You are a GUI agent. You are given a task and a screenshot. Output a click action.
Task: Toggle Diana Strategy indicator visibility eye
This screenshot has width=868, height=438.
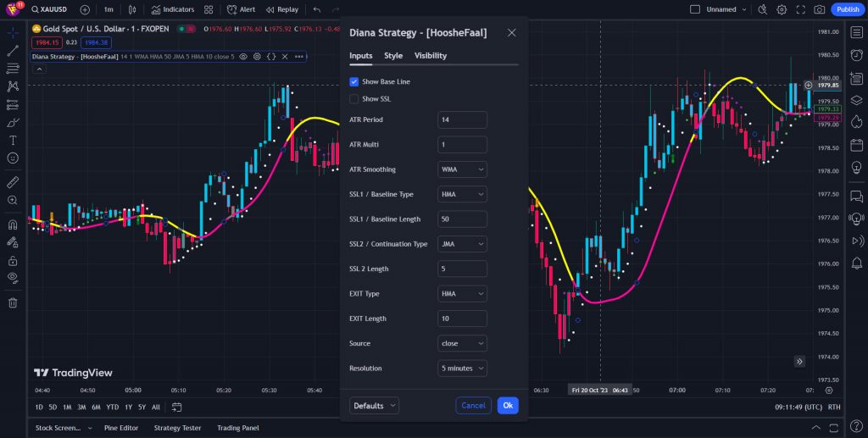[x=243, y=57]
